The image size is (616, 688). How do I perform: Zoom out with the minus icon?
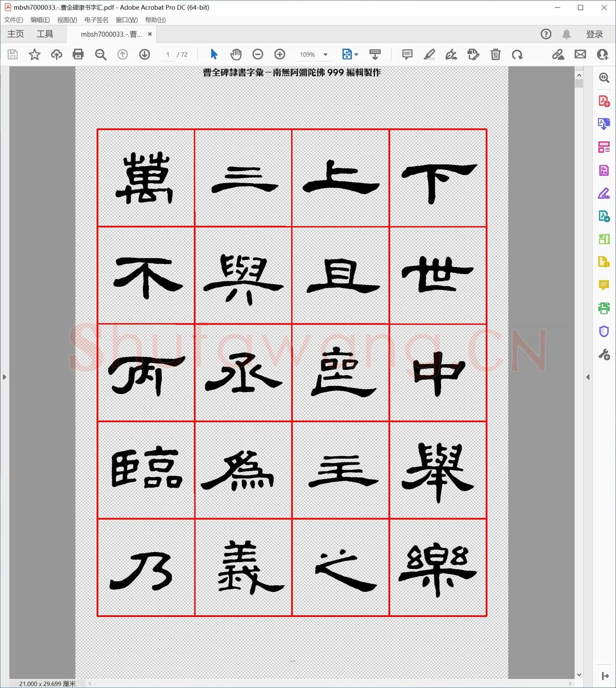click(257, 54)
